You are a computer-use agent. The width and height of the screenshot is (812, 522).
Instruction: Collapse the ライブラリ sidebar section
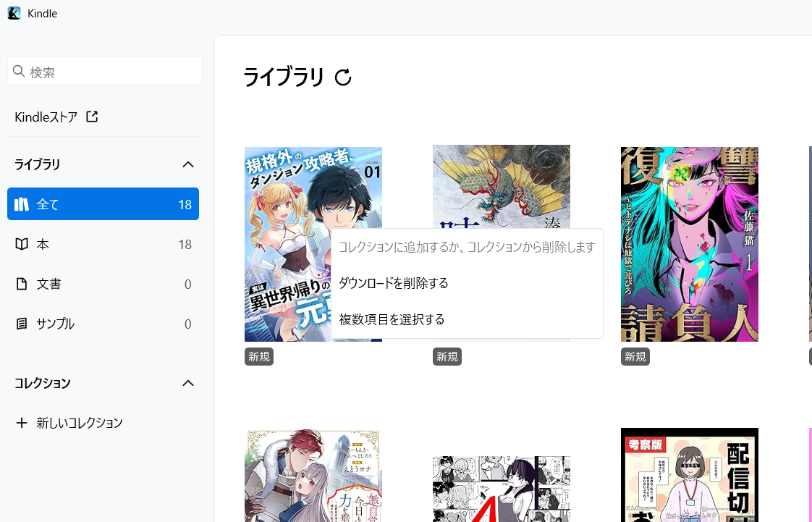point(188,164)
